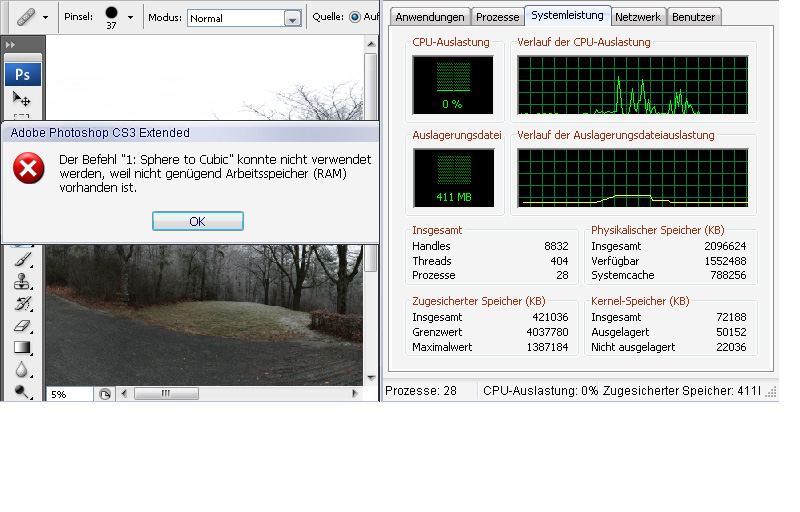Open the Pinsel brush picker dropdown
This screenshot has width=800, height=512.
coord(130,17)
